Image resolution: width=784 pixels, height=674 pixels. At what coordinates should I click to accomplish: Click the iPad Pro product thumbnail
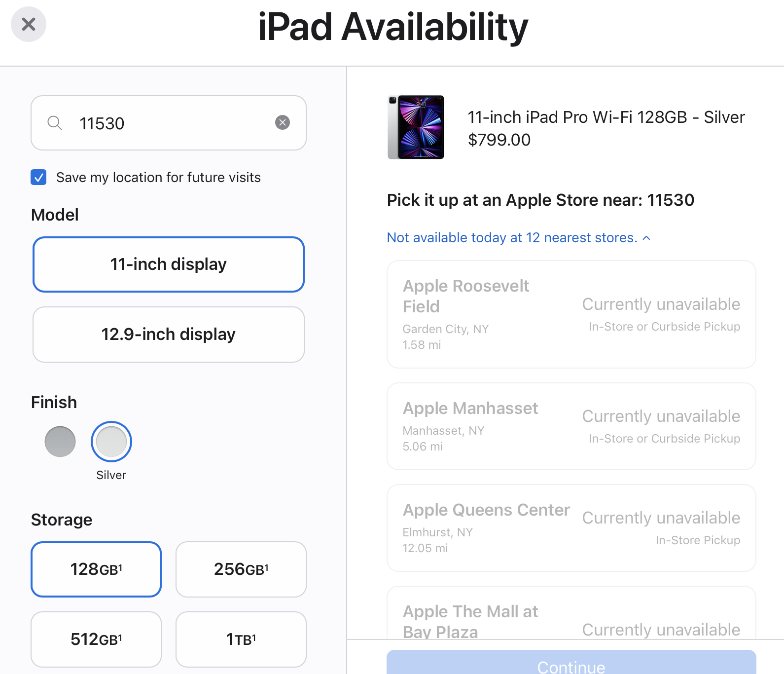point(416,127)
